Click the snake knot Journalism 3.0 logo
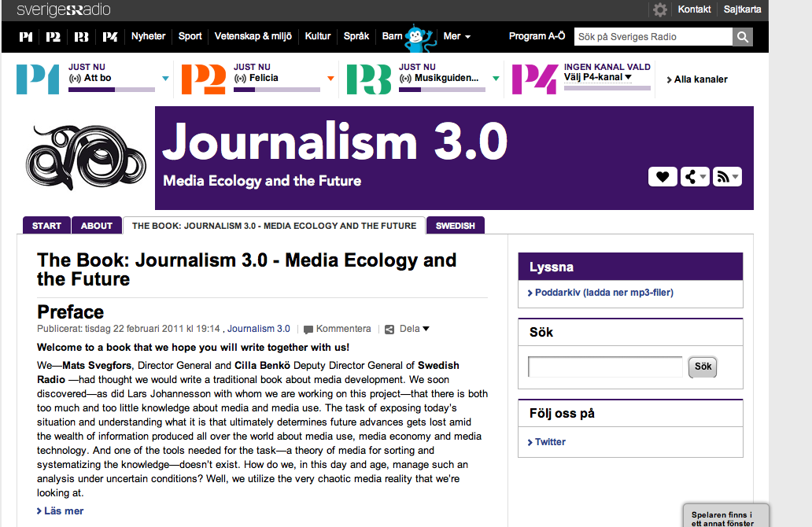This screenshot has height=527, width=812. point(86,157)
